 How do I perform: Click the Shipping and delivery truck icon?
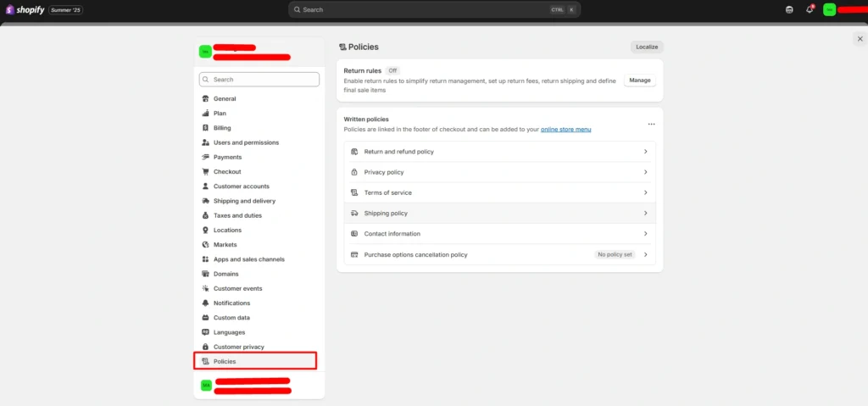[205, 201]
